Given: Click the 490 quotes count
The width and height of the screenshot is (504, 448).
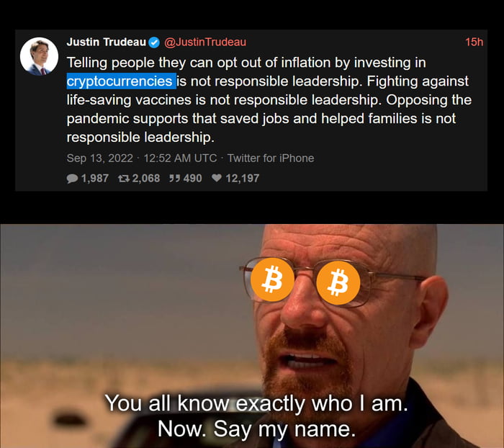Looking at the screenshot, I should click(x=192, y=178).
